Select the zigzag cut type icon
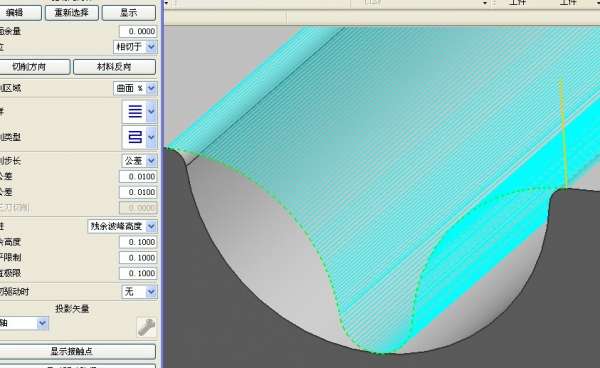Viewport: 600px width, 368px height. coord(135,137)
